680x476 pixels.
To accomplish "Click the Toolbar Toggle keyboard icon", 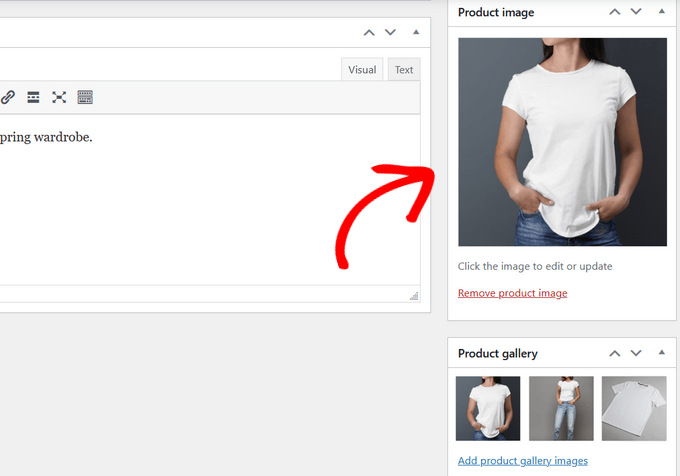I will [85, 97].
